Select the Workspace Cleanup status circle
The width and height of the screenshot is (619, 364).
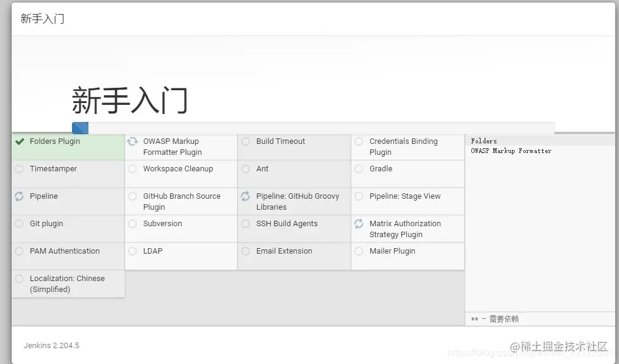[x=133, y=169]
